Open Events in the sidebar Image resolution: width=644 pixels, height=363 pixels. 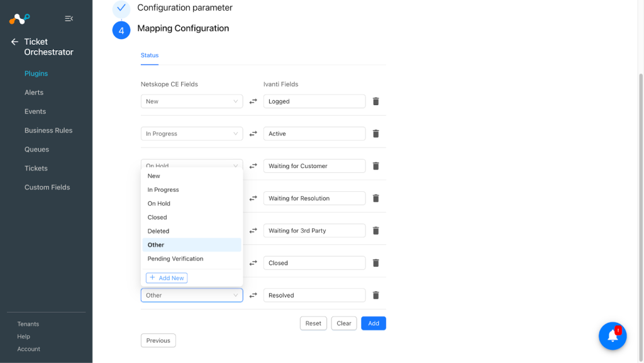click(x=35, y=111)
